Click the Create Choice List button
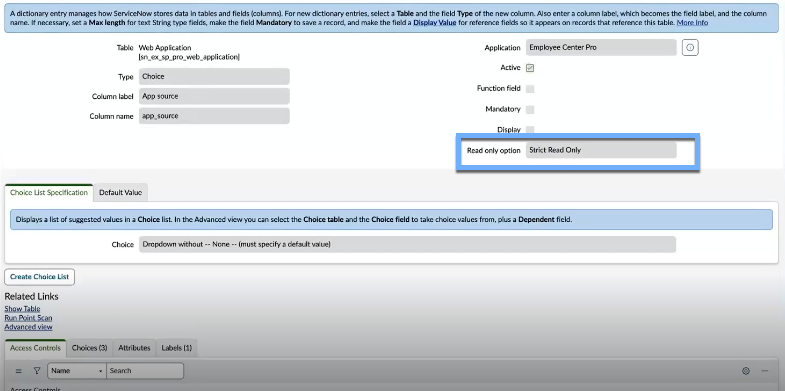 (40, 277)
